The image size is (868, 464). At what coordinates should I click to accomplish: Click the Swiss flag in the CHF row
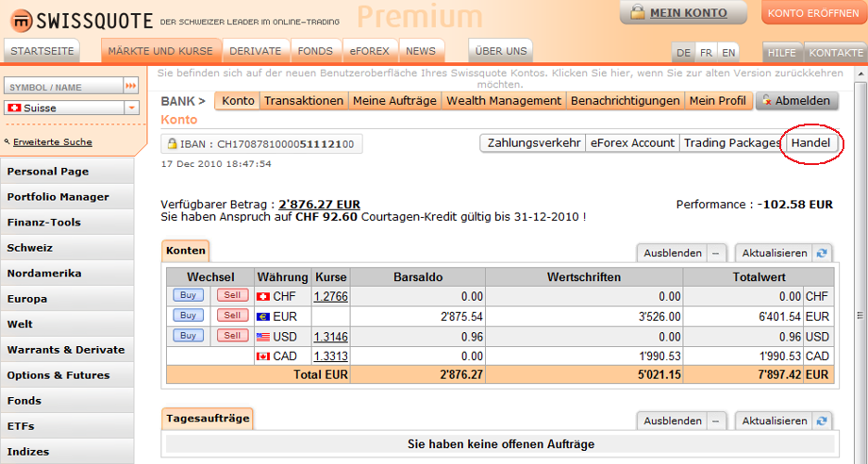[x=263, y=297]
